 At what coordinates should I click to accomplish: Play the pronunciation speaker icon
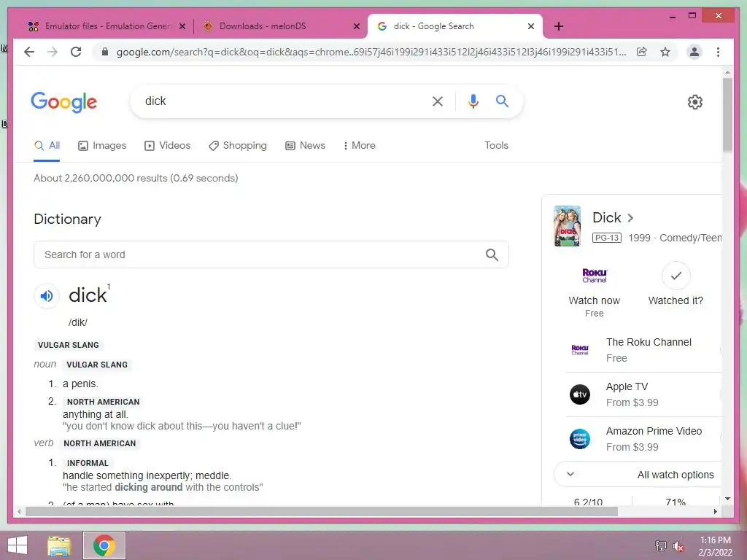click(47, 296)
